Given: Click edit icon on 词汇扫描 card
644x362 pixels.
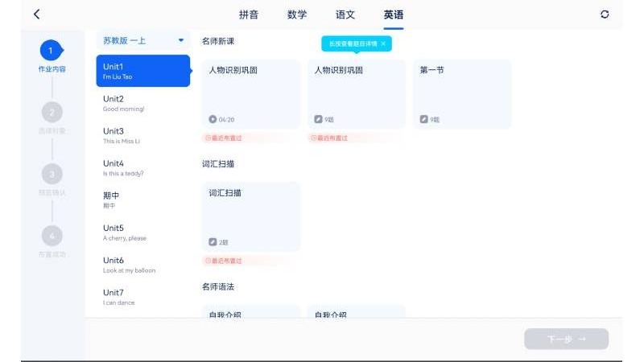Looking at the screenshot, I should [213, 241].
